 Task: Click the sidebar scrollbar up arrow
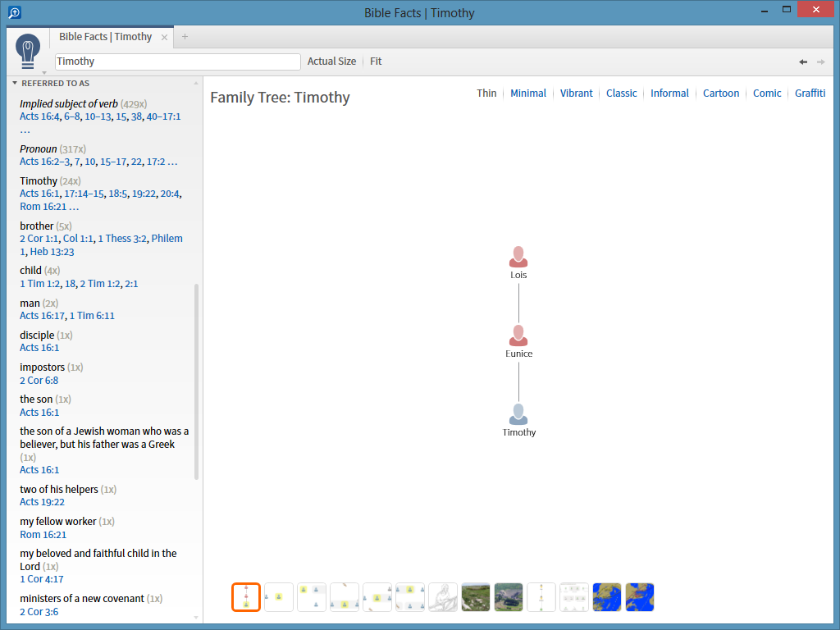click(x=196, y=83)
